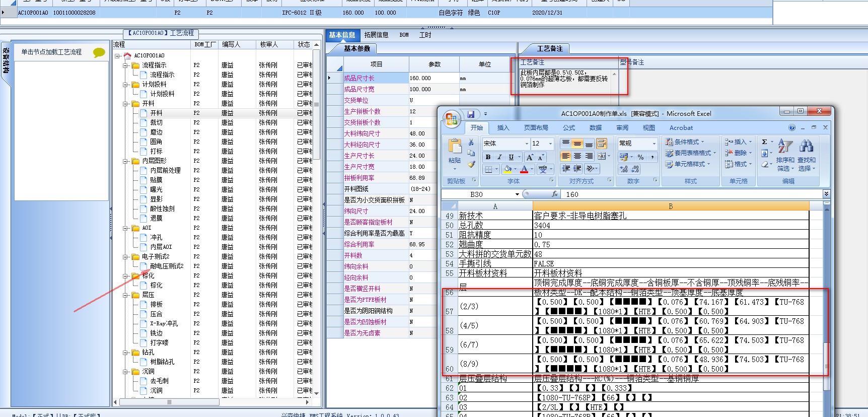This screenshot has height=417, width=868.
Task: Increase decimal places in Excel
Action: click(x=624, y=169)
